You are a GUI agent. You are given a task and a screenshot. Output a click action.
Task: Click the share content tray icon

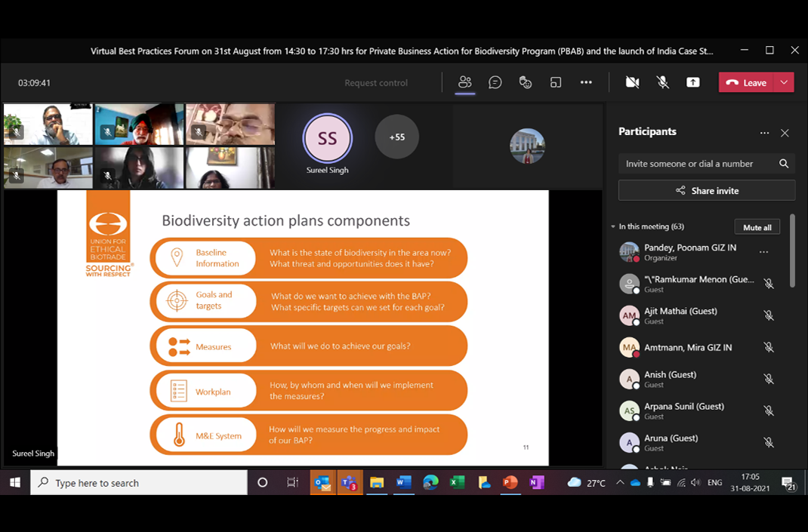[692, 82]
